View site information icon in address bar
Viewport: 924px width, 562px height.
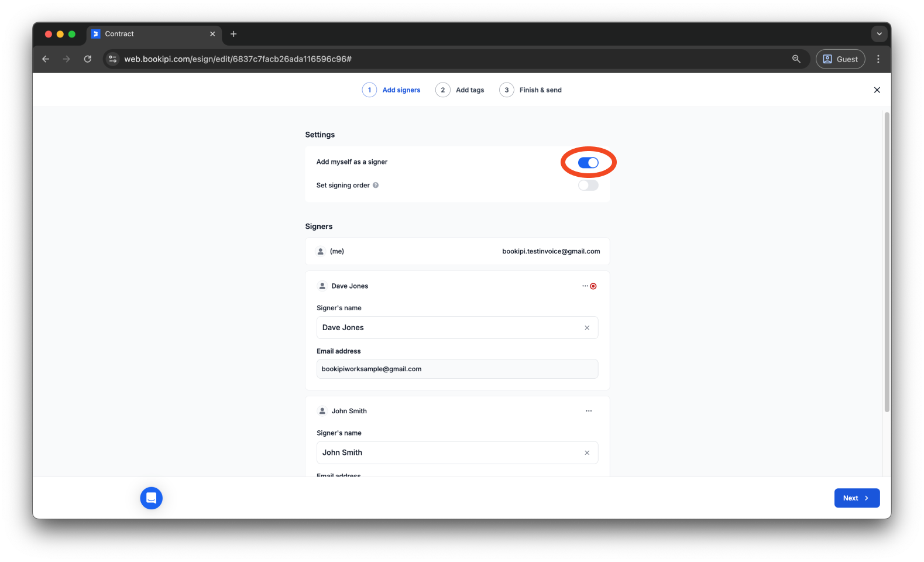click(113, 59)
